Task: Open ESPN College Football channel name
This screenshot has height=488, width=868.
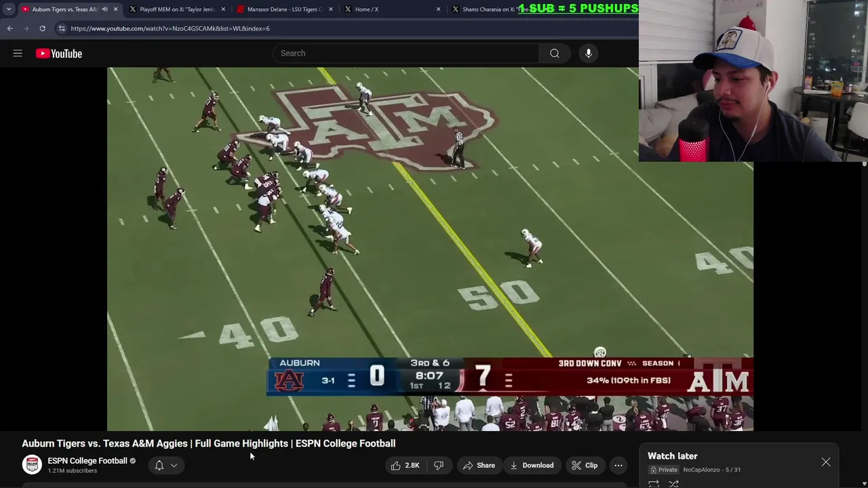Action: pos(87,461)
